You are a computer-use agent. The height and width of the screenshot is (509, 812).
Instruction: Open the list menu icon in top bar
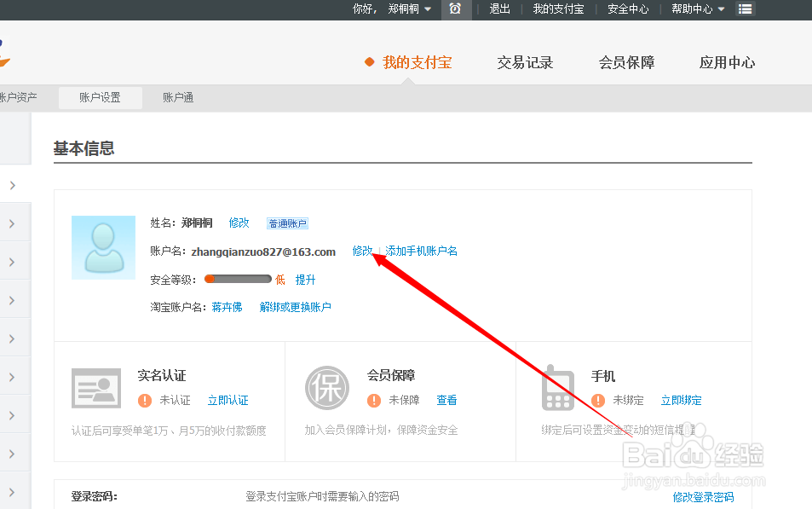pyautogui.click(x=746, y=9)
